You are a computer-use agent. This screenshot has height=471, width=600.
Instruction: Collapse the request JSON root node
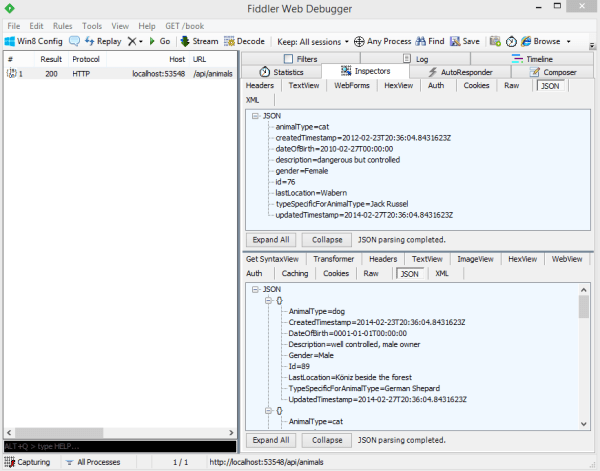(255, 116)
